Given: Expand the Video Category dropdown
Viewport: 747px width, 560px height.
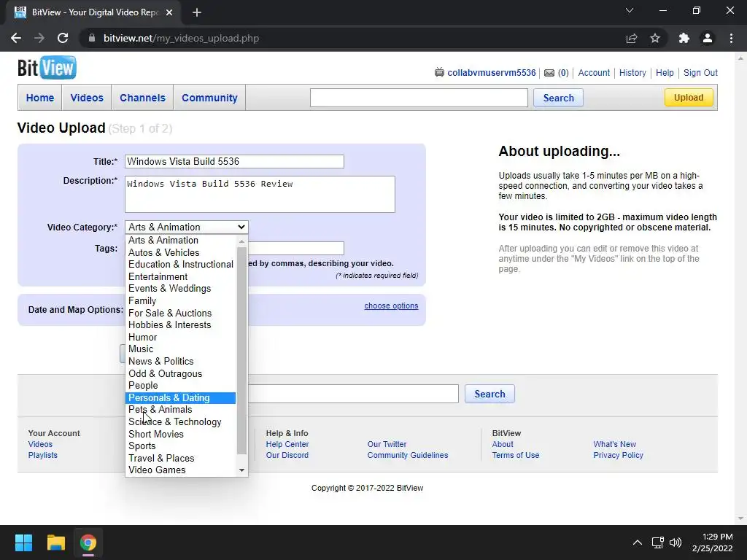Looking at the screenshot, I should (186, 227).
